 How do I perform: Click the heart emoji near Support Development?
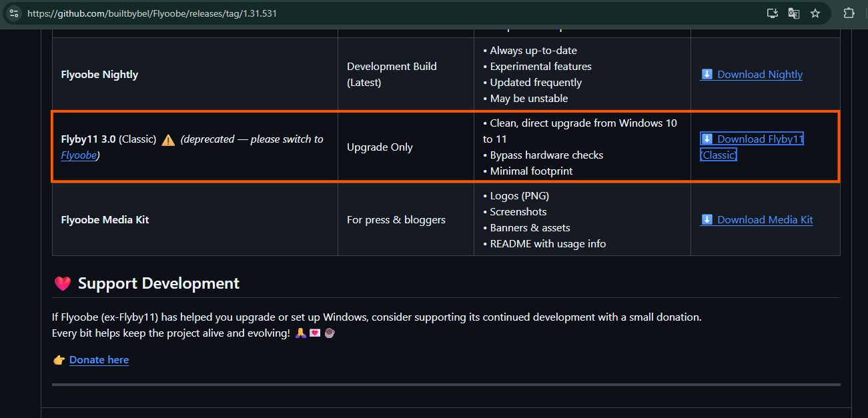point(62,283)
